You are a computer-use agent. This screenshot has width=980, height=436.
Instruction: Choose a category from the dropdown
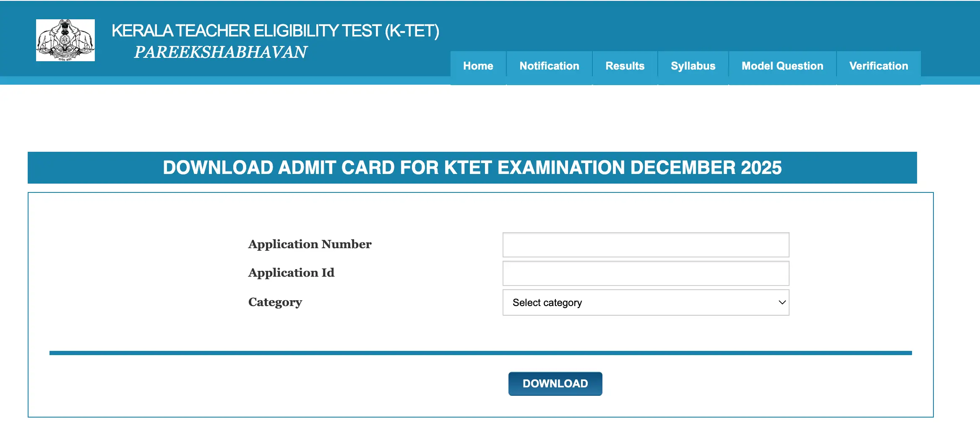tap(645, 302)
